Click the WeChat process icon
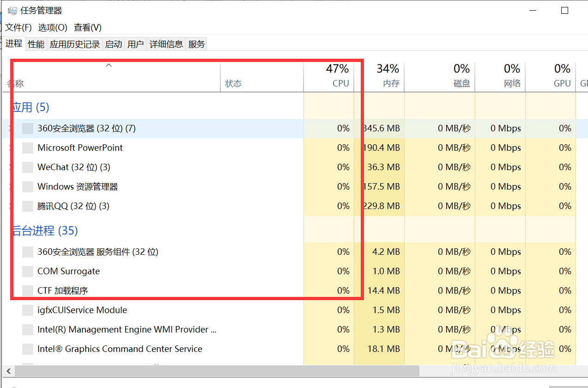588x388 pixels. [x=28, y=167]
